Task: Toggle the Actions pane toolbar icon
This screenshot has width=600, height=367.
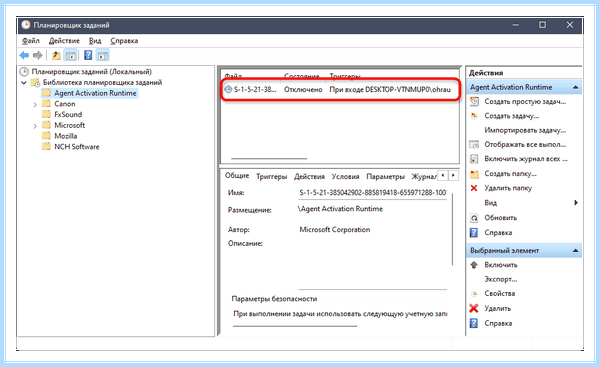Action: 102,55
